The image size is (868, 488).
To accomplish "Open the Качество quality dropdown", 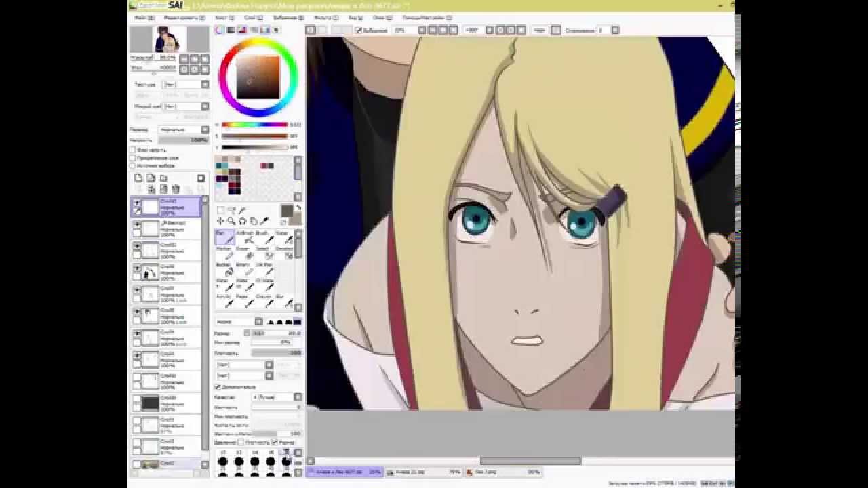I will point(297,397).
